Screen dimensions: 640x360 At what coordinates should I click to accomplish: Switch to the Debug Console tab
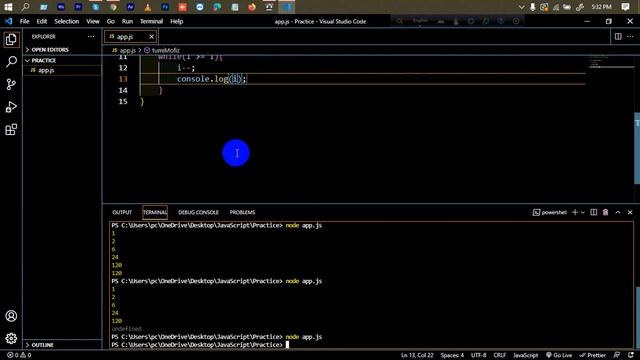point(198,212)
